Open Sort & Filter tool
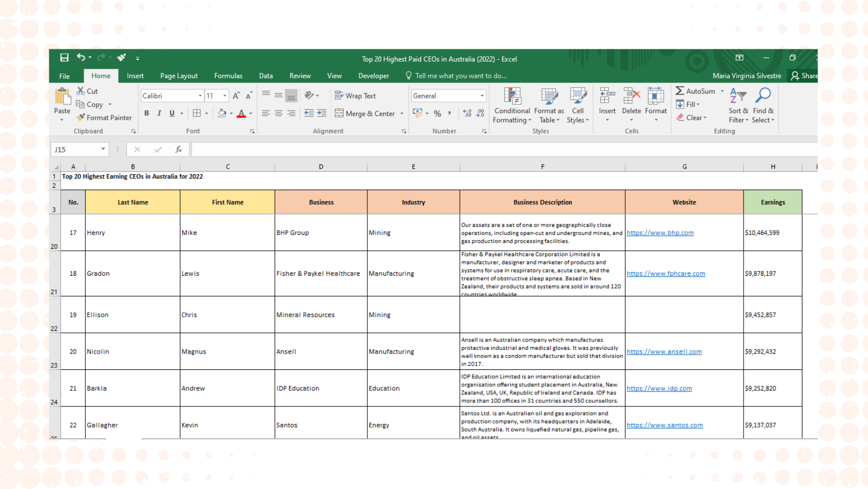The image size is (868, 489). (x=738, y=106)
